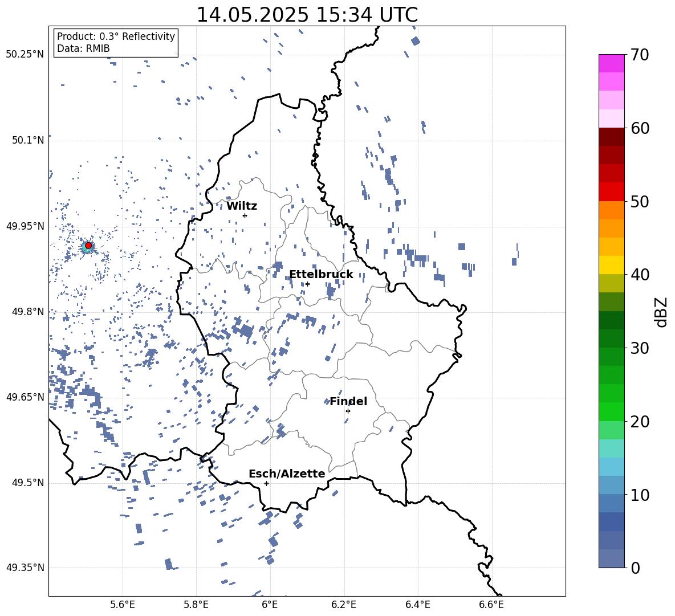Click the red radar site marker
Image resolution: width=675 pixels, height=616 pixels.
click(88, 246)
